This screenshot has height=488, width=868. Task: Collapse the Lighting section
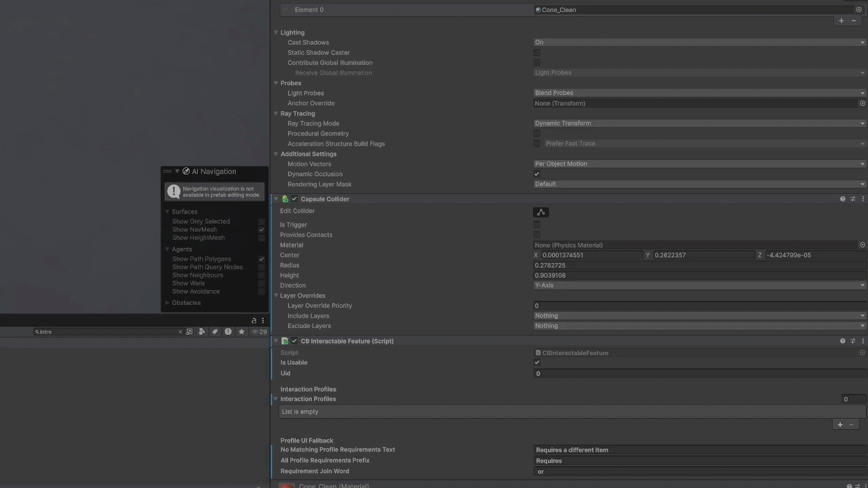point(276,33)
